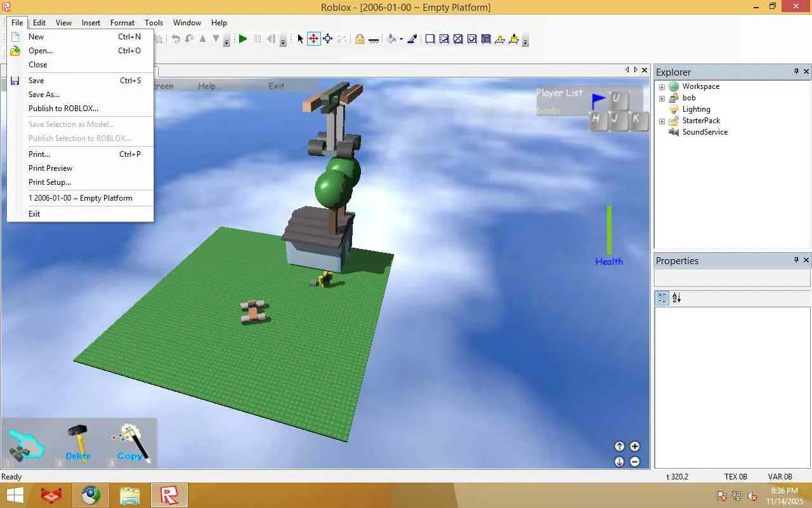Select the grab hand tool in slot 1
The image size is (812, 508).
25,444
